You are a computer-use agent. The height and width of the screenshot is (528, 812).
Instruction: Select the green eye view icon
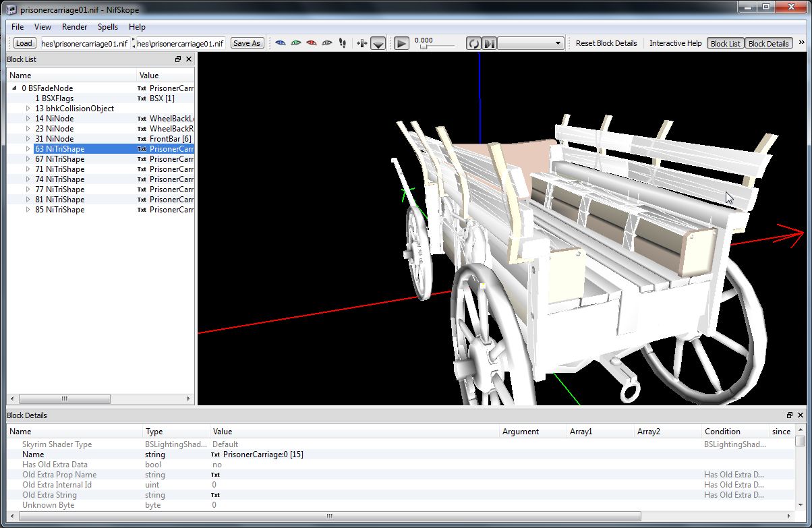296,43
